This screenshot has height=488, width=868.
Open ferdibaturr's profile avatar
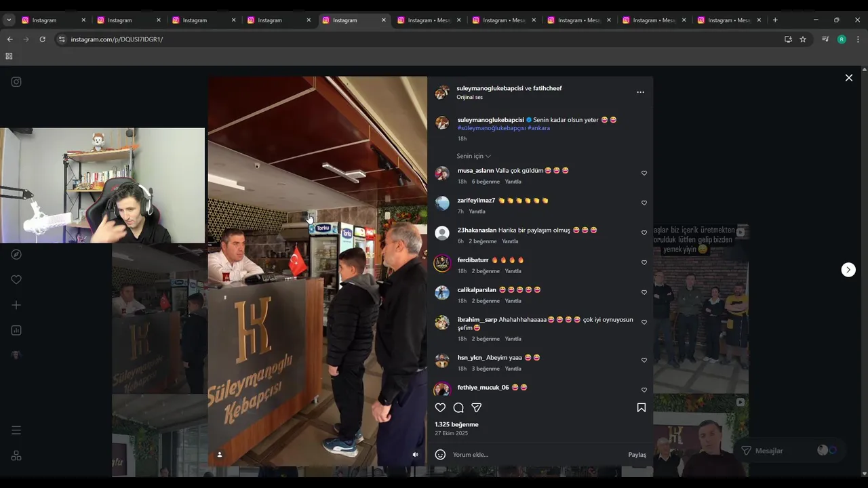[442, 263]
